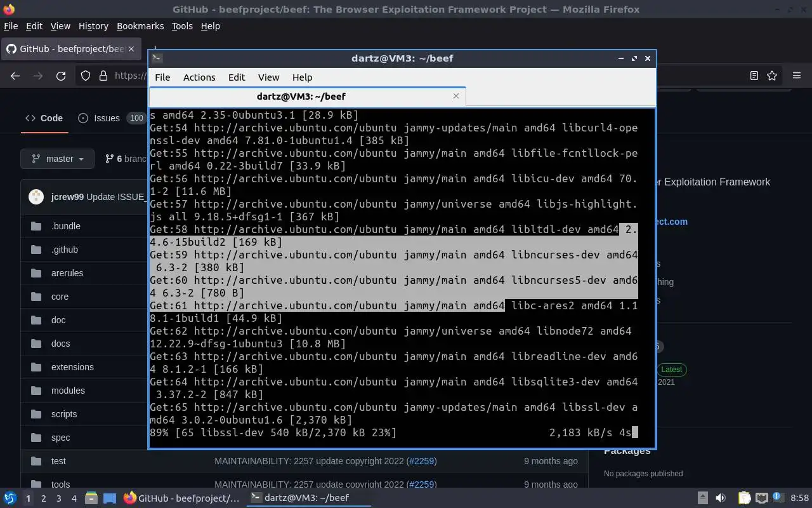Open the terminal File menu
Screen dimensions: 812x508
tap(162, 77)
